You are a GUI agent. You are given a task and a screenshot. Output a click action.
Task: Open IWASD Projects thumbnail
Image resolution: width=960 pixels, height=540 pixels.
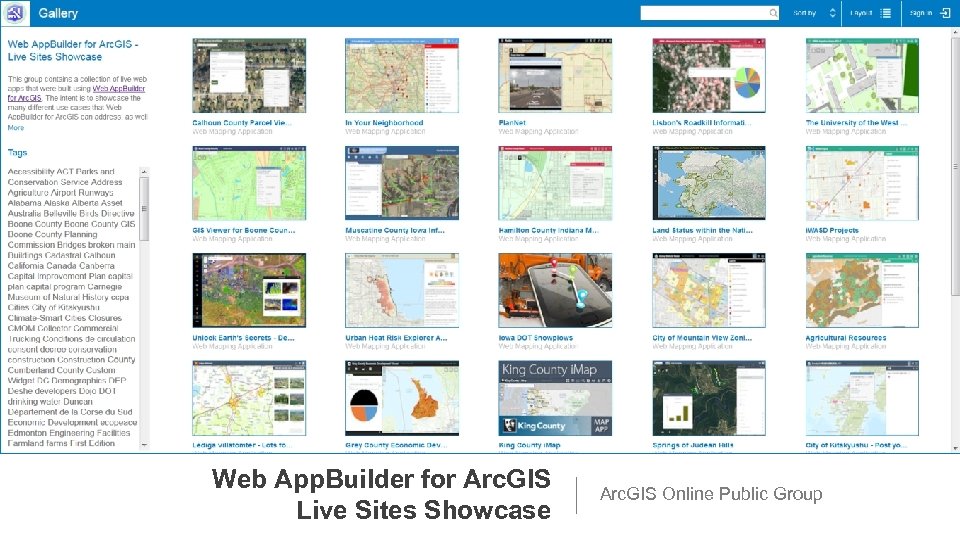[x=862, y=183]
